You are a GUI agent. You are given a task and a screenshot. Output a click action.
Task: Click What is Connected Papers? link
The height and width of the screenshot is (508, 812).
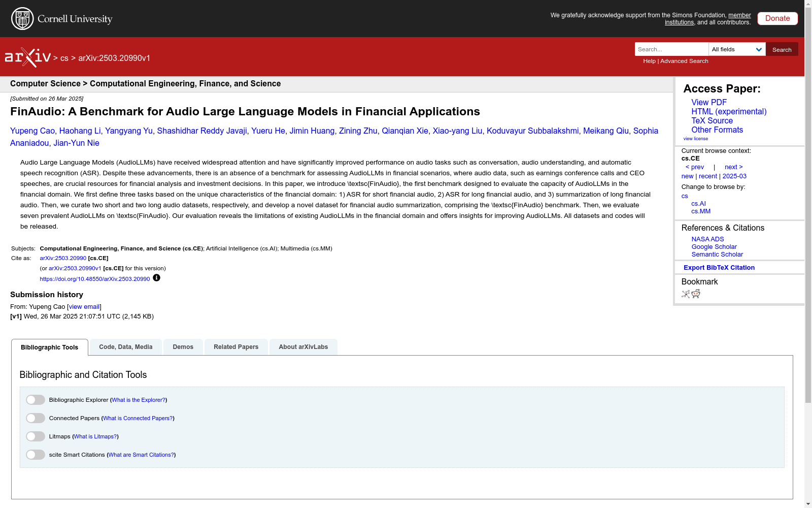(x=138, y=418)
